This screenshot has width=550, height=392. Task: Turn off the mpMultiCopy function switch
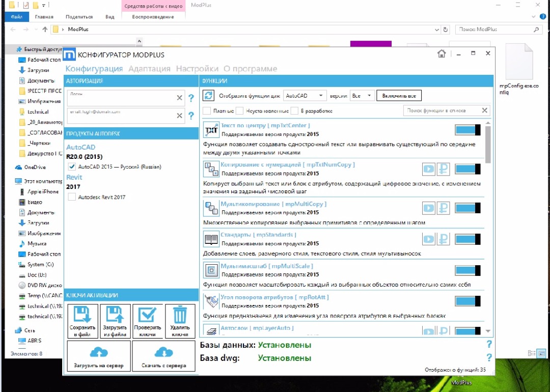(x=468, y=208)
